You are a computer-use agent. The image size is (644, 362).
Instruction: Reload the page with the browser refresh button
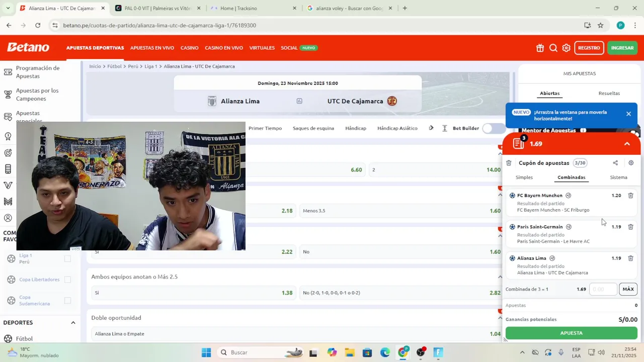point(38,25)
